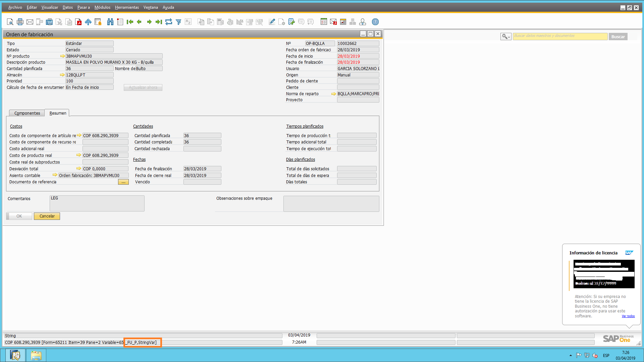The height and width of the screenshot is (362, 644).
Task: Click the Buscar search button
Action: point(618,37)
